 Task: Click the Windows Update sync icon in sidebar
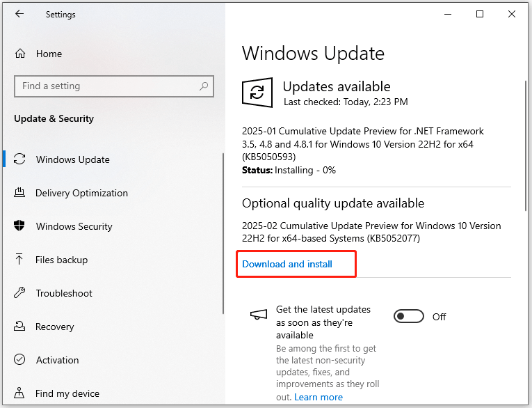[20, 159]
